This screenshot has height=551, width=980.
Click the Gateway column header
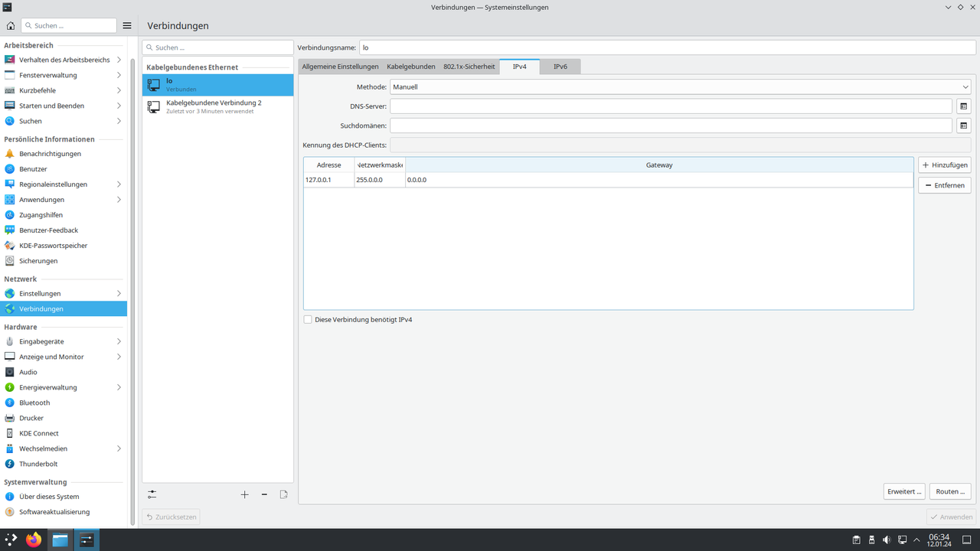click(659, 165)
